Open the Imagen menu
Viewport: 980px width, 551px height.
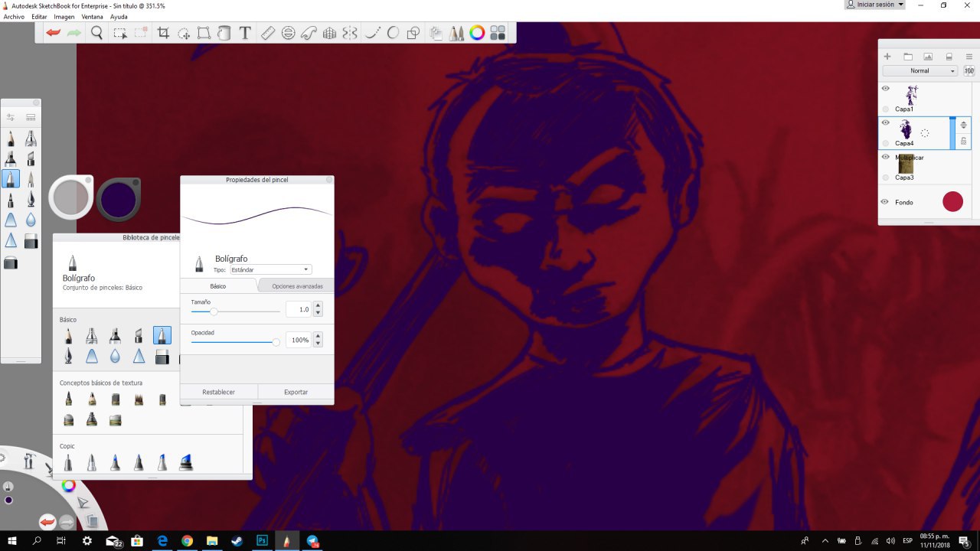[x=64, y=16]
